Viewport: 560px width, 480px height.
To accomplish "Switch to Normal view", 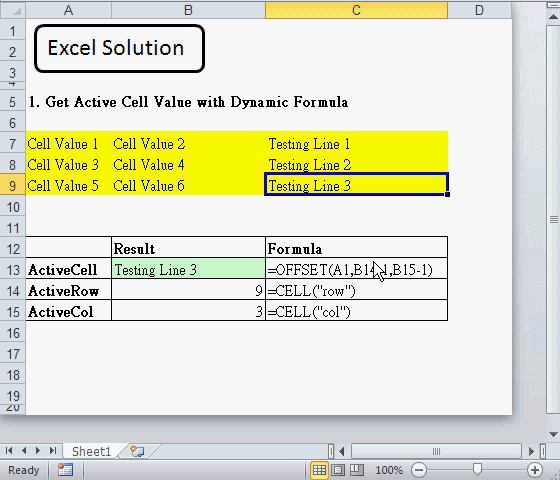I will tap(319, 470).
